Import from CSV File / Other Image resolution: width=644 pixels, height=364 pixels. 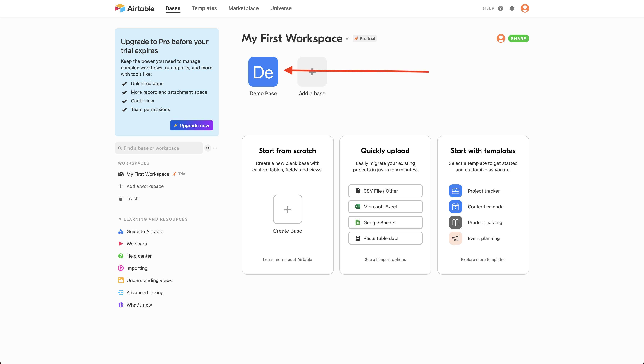point(385,191)
